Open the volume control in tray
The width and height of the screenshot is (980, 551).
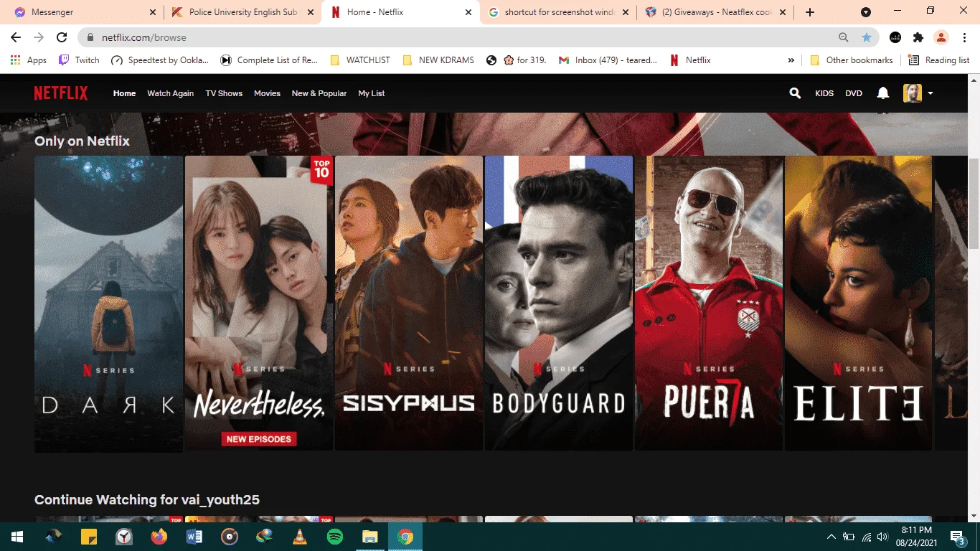883,537
